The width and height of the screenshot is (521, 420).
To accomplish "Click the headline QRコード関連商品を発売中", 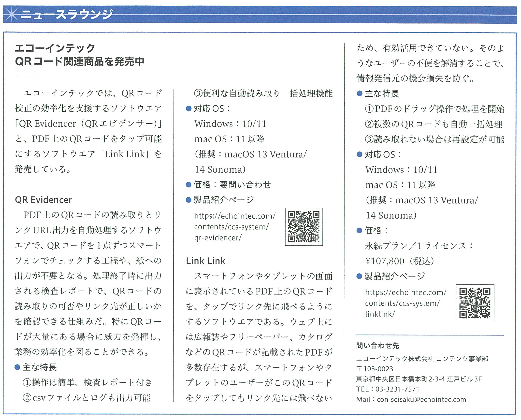I will coord(79,61).
